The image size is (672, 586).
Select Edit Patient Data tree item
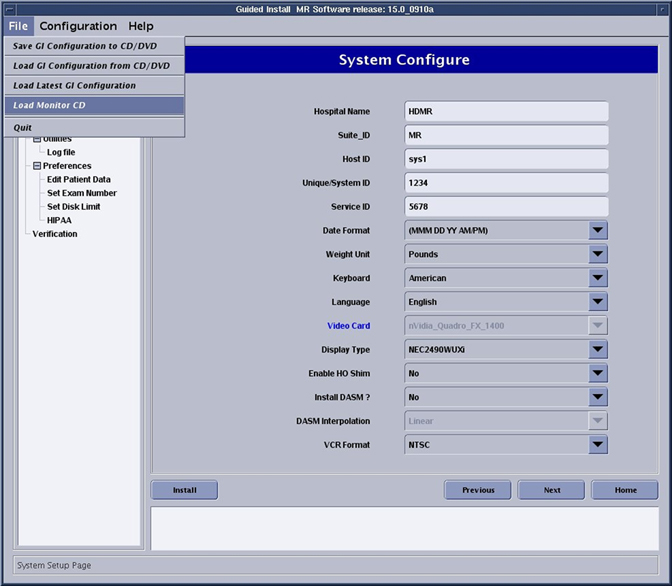[x=79, y=179]
